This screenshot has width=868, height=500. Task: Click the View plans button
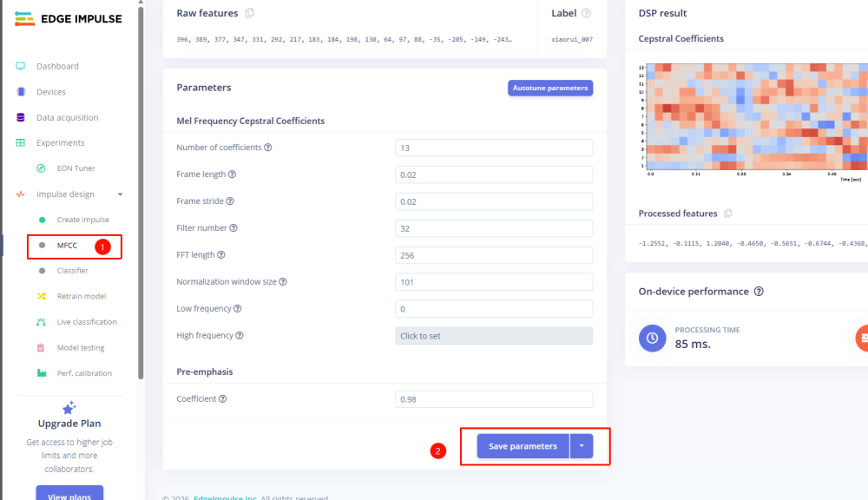[x=69, y=493]
